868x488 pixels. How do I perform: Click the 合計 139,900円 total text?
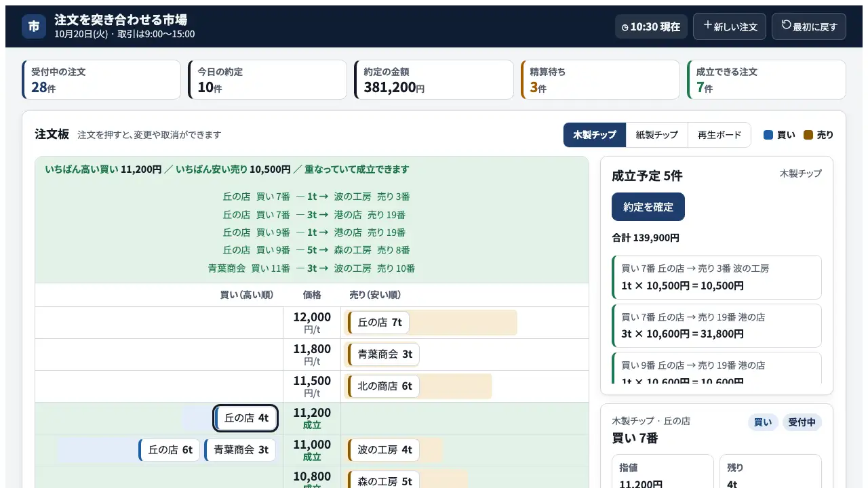coord(646,238)
